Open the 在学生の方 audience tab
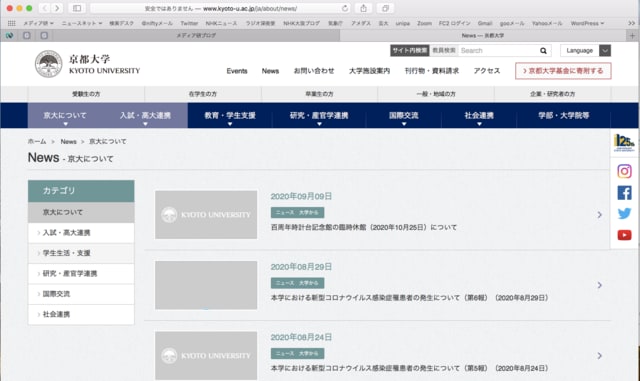The width and height of the screenshot is (640, 381). click(203, 94)
